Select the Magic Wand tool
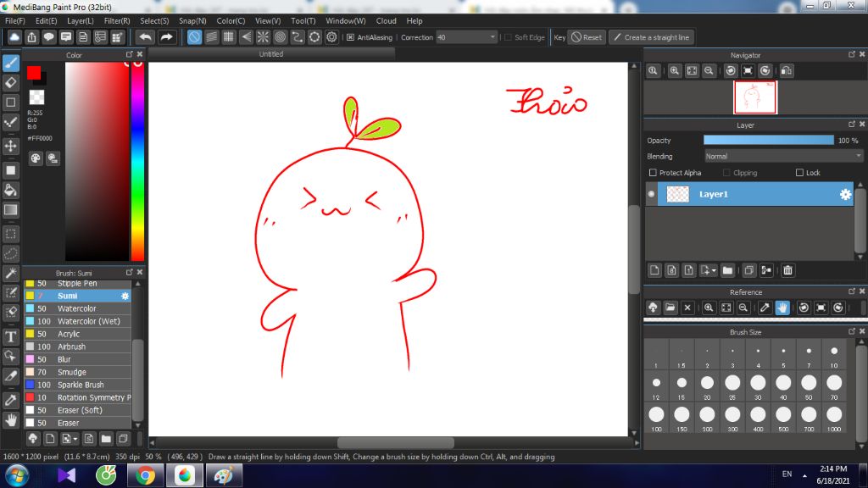 [x=11, y=274]
